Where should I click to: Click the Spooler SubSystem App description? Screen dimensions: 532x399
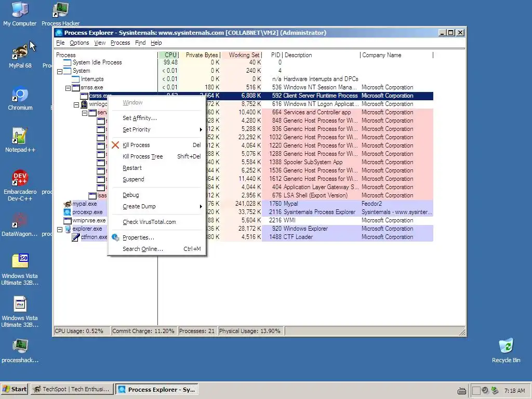tap(313, 162)
